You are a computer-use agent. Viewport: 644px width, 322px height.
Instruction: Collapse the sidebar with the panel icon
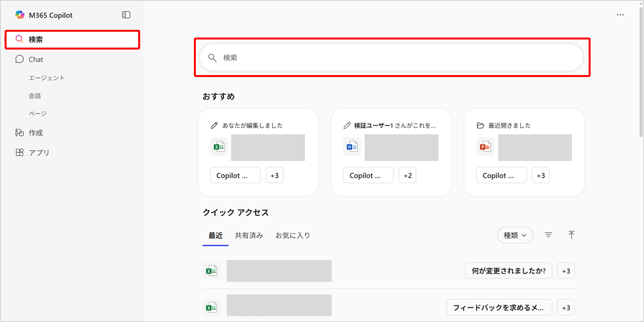click(126, 15)
